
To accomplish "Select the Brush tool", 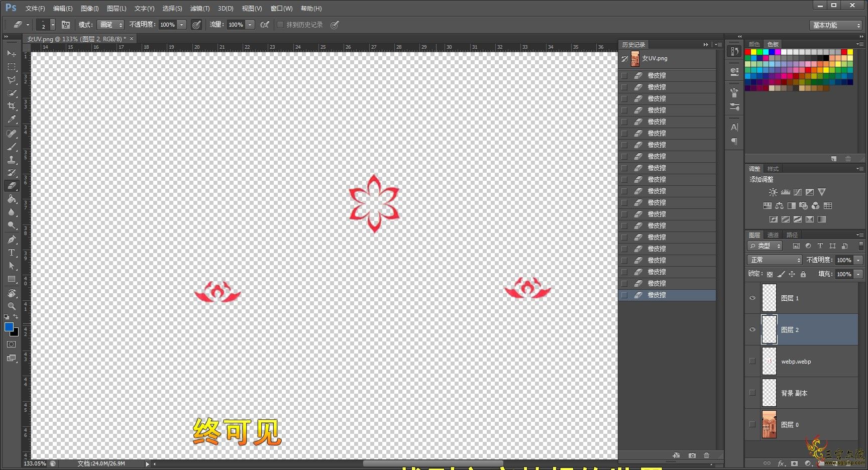I will pos(12,147).
